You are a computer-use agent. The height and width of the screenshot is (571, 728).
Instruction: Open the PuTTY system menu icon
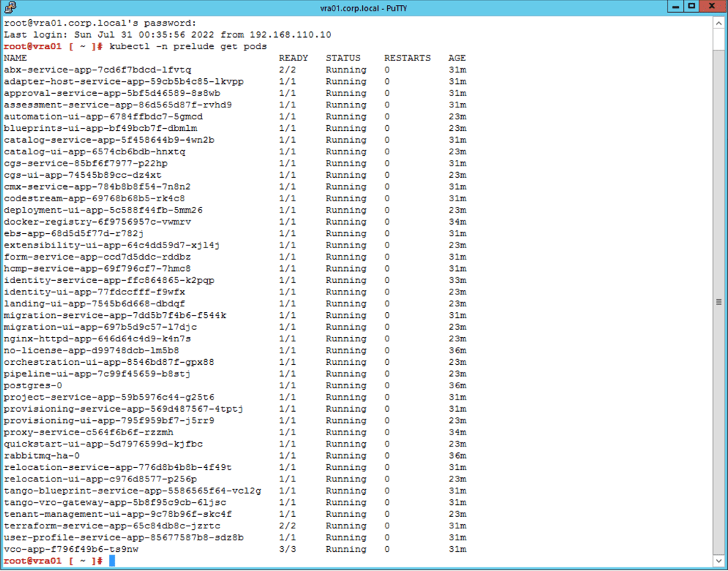point(9,8)
